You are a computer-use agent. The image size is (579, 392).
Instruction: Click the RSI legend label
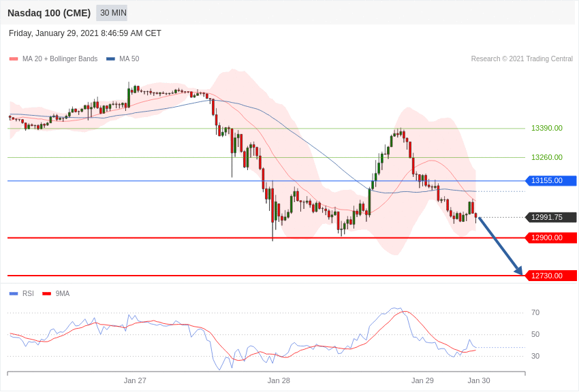28,294
